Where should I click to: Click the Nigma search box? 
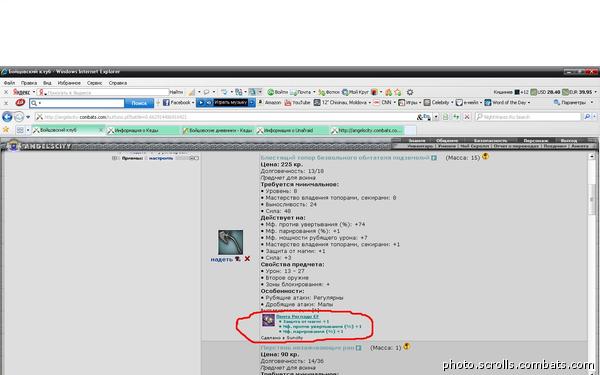(528, 117)
